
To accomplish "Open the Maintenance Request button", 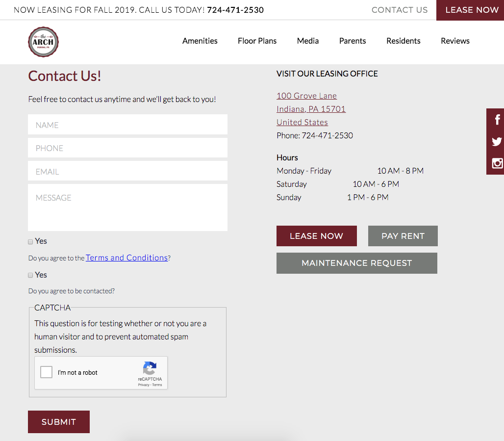I will (x=357, y=263).
